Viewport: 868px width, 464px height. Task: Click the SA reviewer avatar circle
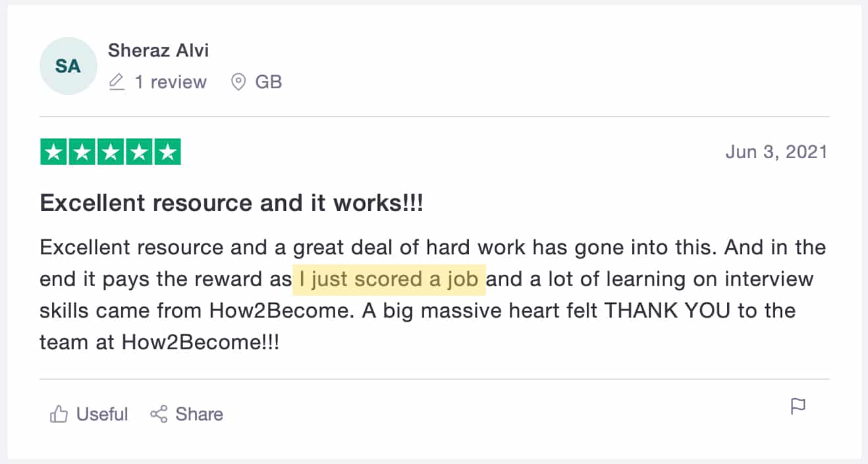coord(68,67)
